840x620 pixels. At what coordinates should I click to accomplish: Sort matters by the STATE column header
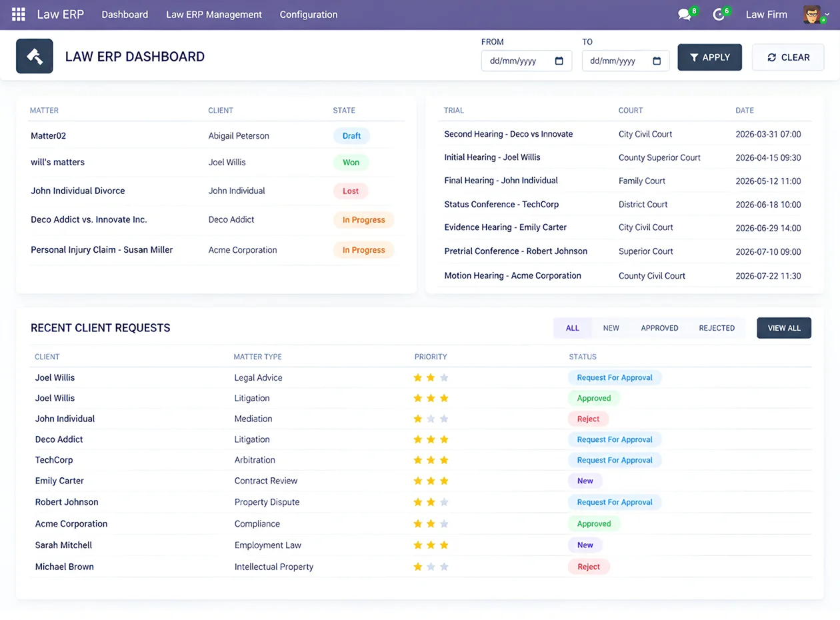point(344,111)
